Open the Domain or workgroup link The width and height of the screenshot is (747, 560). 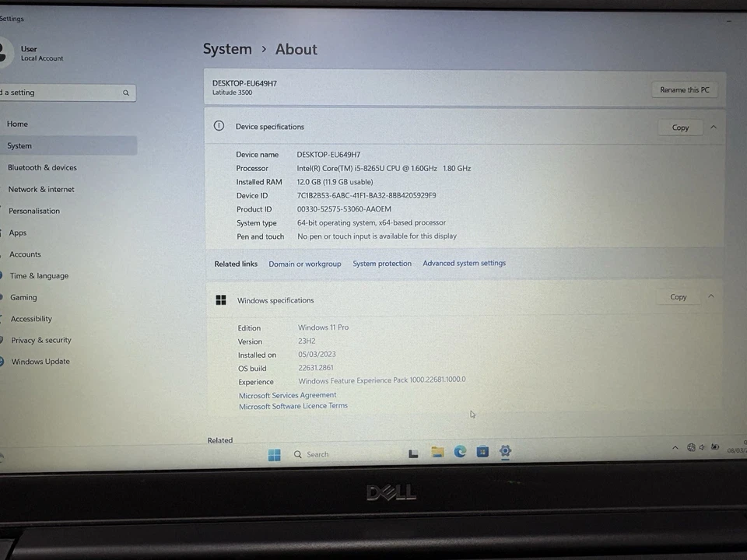pyautogui.click(x=304, y=264)
